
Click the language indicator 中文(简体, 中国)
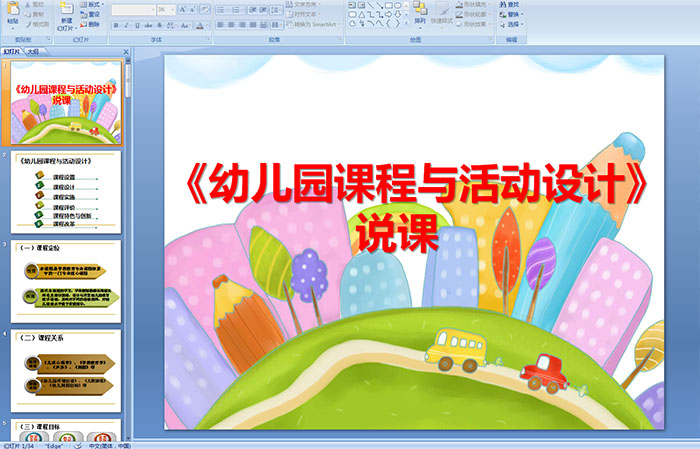click(x=110, y=445)
